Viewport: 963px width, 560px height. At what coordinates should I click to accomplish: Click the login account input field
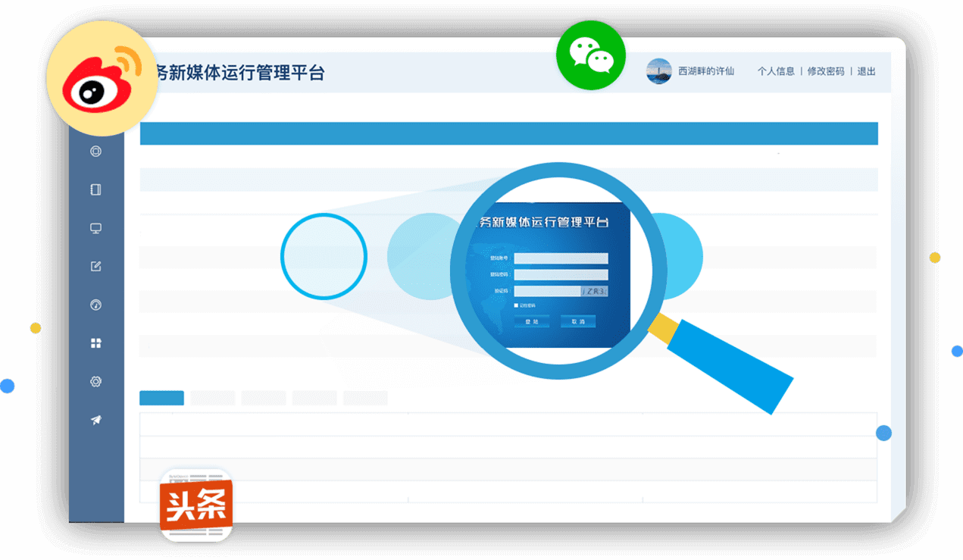pos(561,258)
